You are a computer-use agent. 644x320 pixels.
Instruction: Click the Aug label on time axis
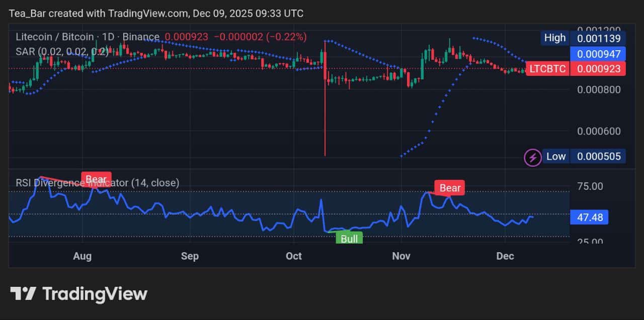tap(83, 256)
